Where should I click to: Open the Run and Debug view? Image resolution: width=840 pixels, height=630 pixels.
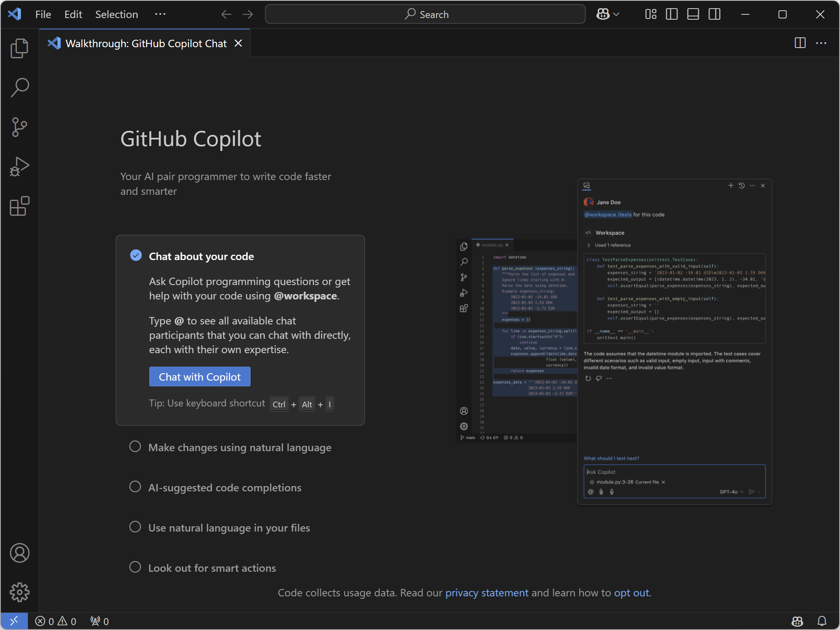(19, 167)
